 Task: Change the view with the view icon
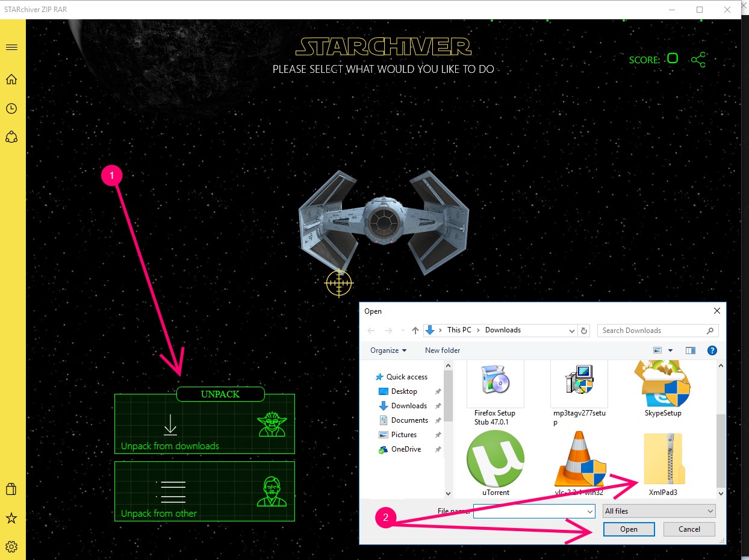coord(657,350)
